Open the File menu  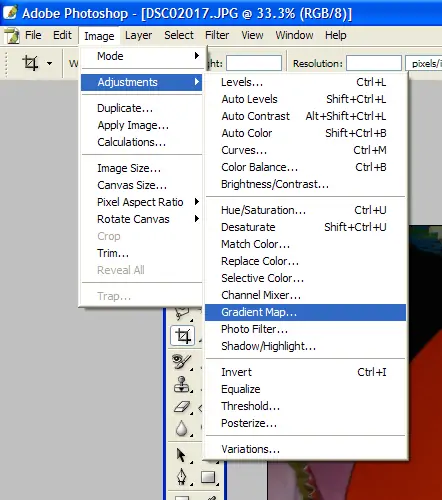(x=33, y=35)
